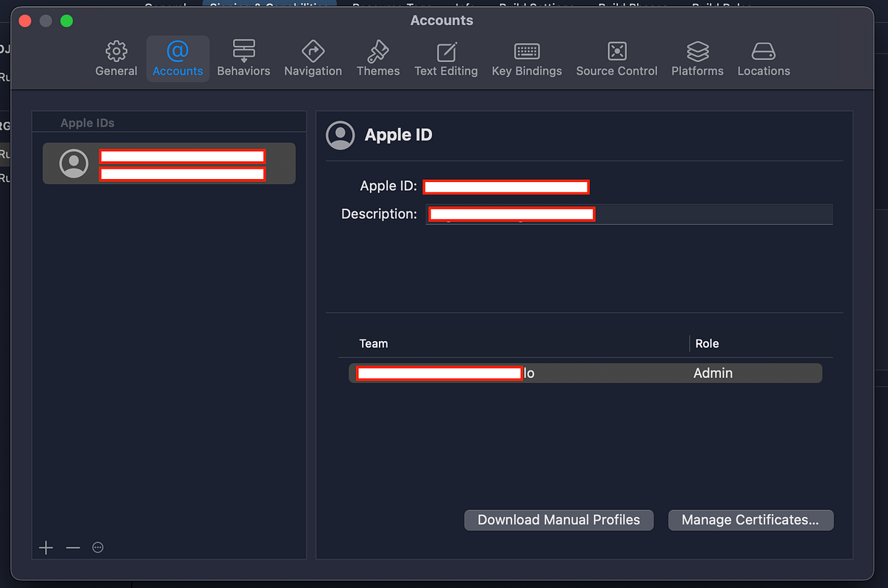The height and width of the screenshot is (588, 888).
Task: Select the team row with Admin role
Action: [x=585, y=373]
